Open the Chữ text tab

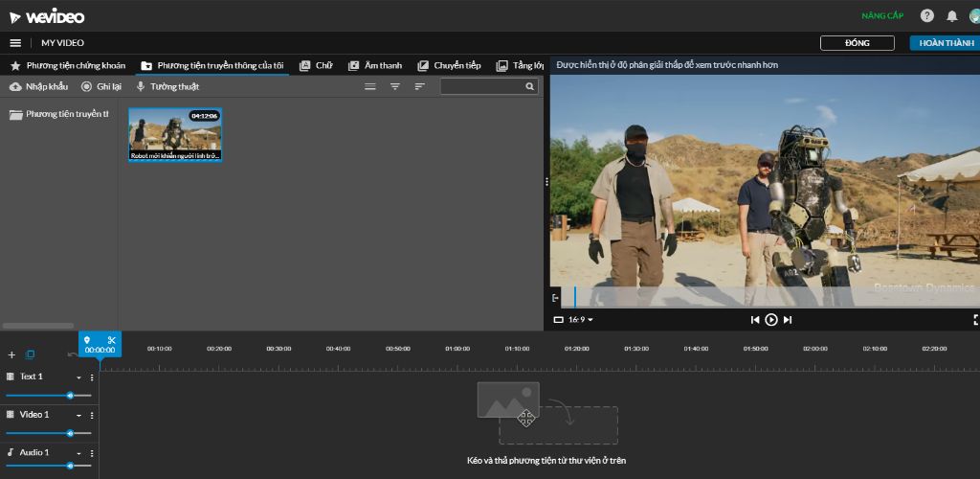click(x=316, y=66)
